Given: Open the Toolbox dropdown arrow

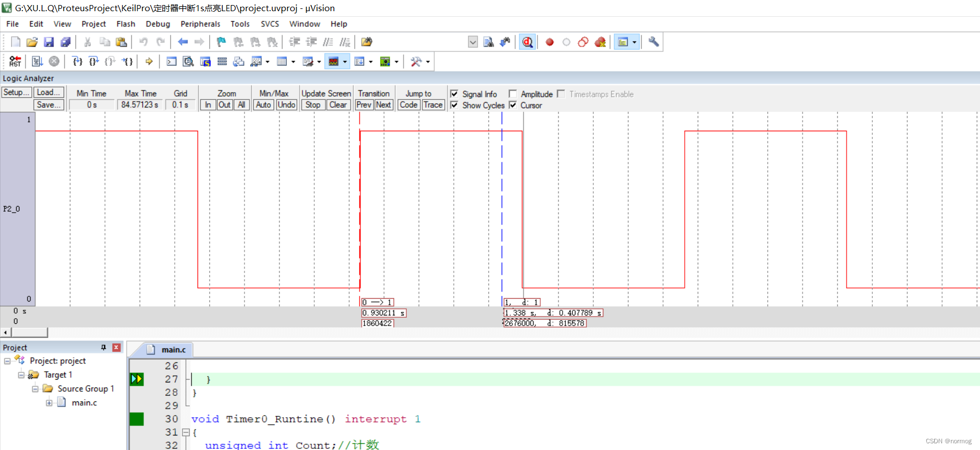Looking at the screenshot, I should click(x=427, y=61).
